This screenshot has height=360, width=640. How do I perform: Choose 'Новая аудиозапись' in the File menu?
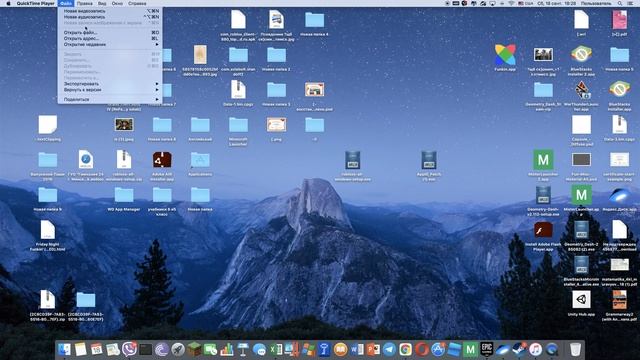110,17
